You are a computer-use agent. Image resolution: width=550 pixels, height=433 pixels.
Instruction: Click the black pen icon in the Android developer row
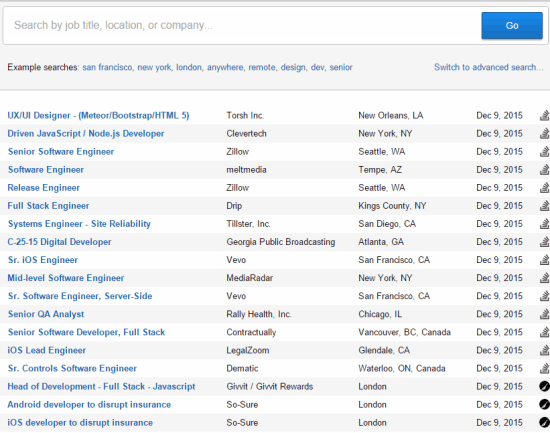[544, 405]
